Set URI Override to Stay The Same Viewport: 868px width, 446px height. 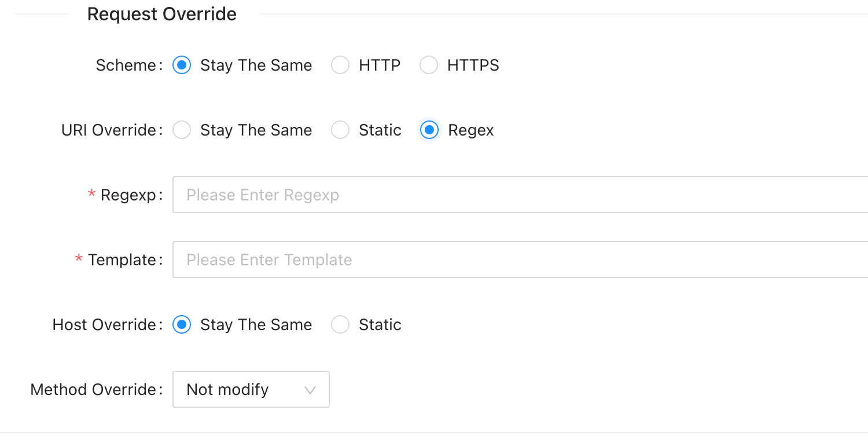181,130
